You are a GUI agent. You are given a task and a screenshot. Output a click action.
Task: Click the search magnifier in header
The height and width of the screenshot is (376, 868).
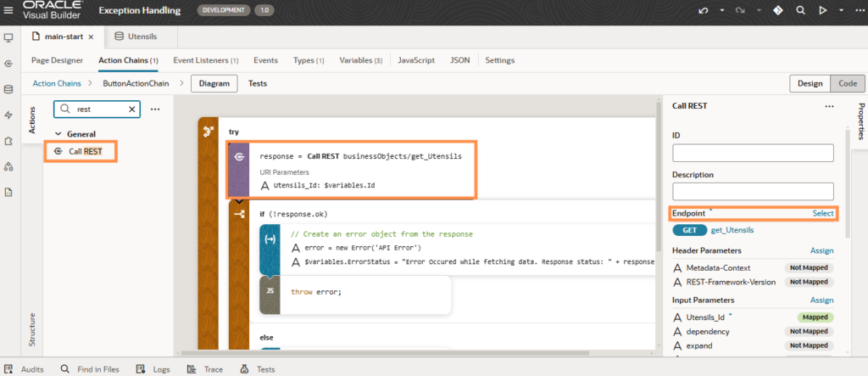(x=799, y=11)
